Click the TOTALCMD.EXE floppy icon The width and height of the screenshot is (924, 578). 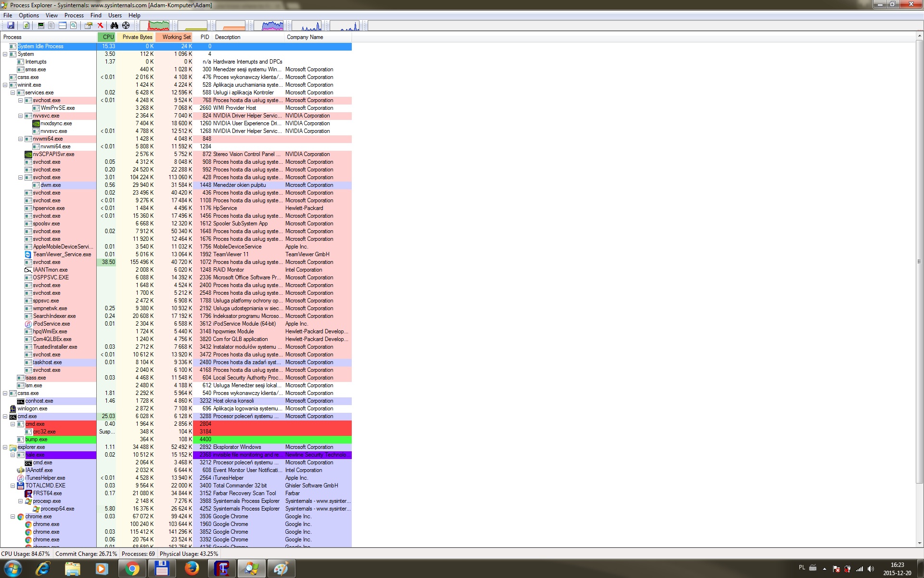pyautogui.click(x=21, y=486)
